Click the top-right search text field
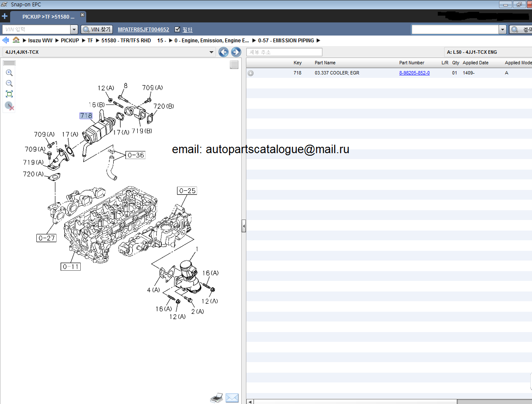 (x=455, y=29)
